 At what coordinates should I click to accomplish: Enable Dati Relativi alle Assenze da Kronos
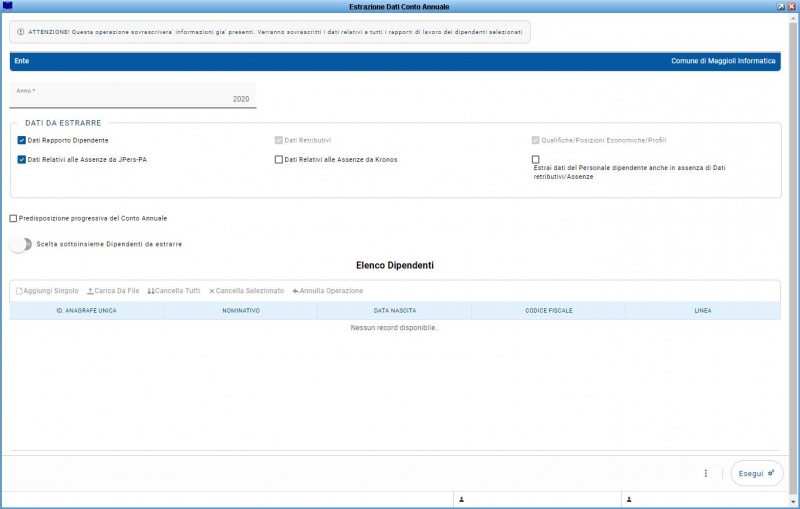(279, 159)
